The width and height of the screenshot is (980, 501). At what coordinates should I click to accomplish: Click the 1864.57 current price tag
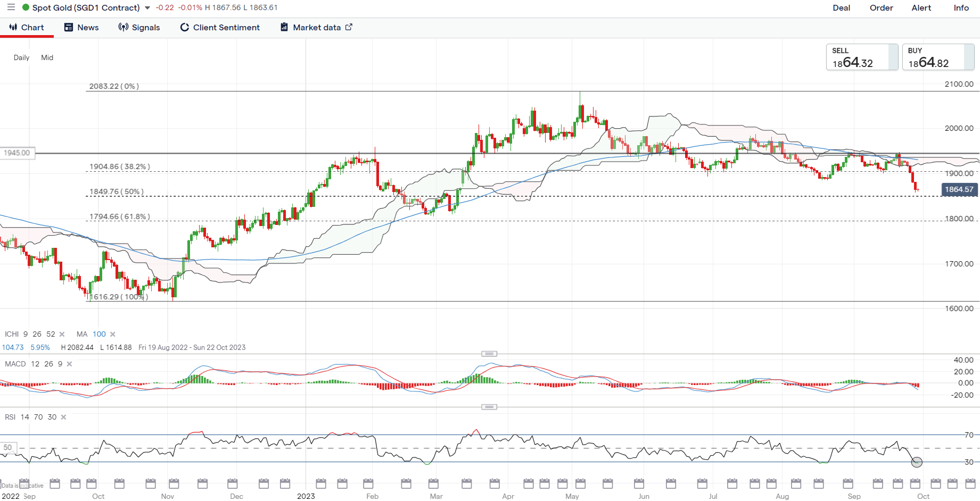click(x=959, y=189)
